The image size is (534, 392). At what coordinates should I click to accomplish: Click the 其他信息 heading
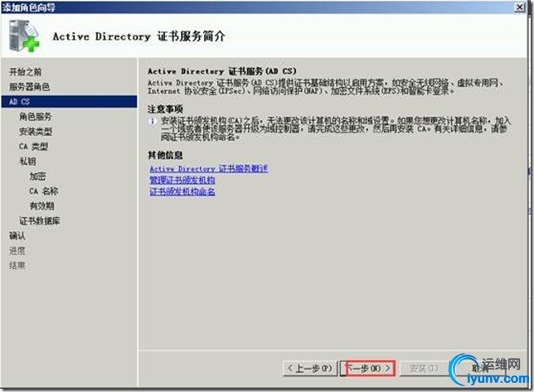click(165, 155)
